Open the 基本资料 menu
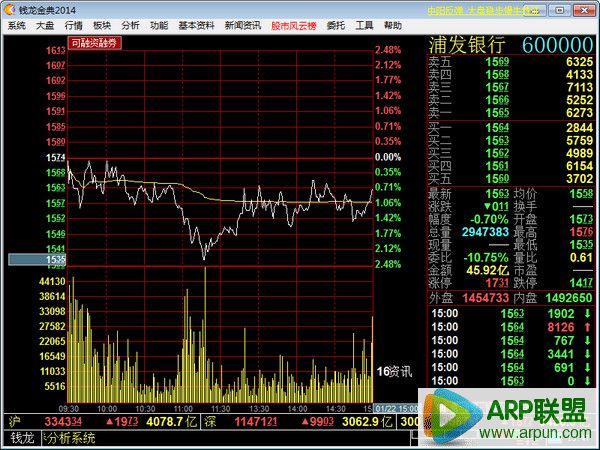The width and height of the screenshot is (600, 450). pos(196,26)
